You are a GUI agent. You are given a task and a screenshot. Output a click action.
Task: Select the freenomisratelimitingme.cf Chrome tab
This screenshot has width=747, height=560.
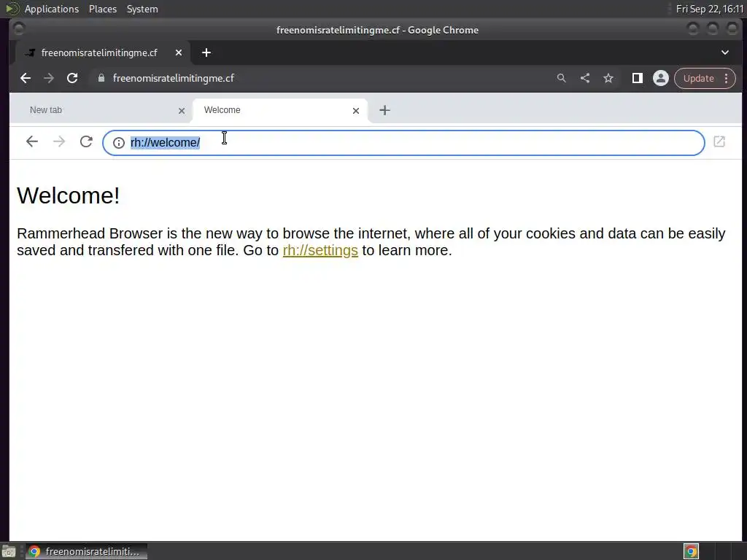[102, 52]
